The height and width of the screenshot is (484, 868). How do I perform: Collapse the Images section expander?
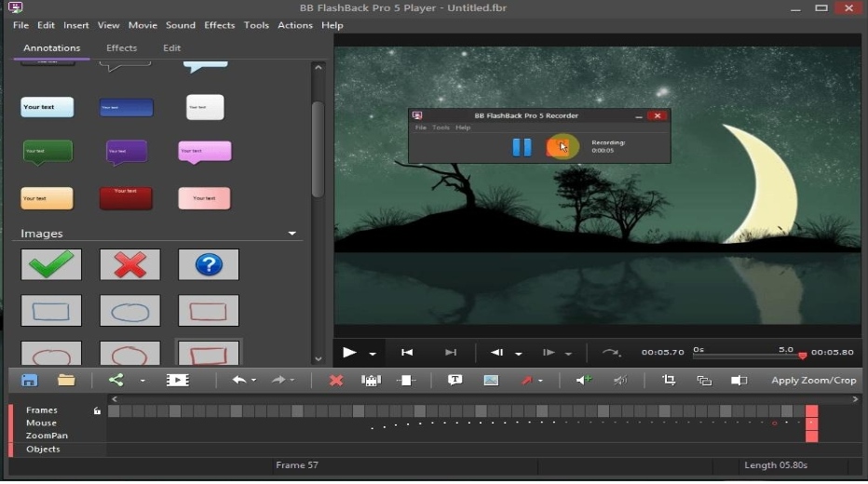click(292, 234)
